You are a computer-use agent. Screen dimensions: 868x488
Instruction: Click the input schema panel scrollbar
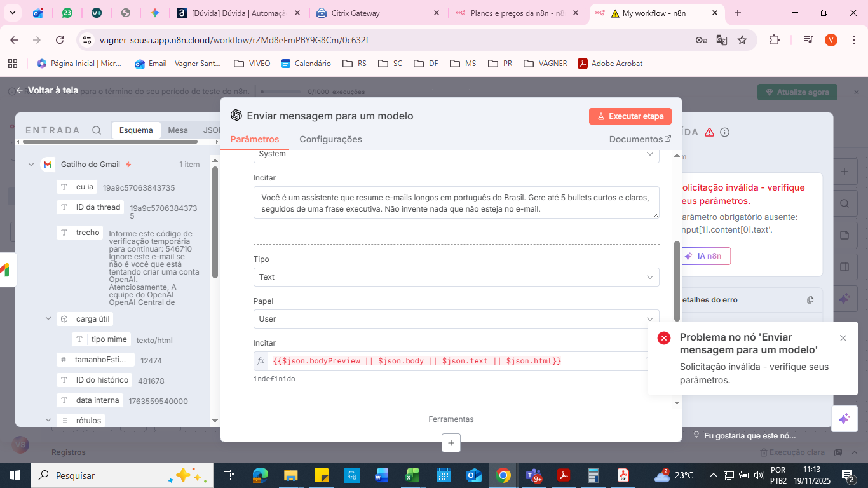pos(215,222)
